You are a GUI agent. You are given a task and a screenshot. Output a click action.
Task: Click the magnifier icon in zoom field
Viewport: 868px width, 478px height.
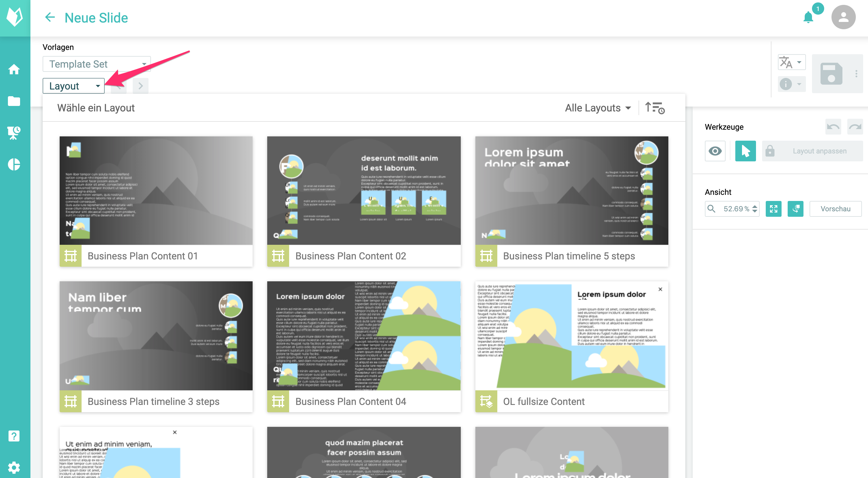click(x=711, y=209)
